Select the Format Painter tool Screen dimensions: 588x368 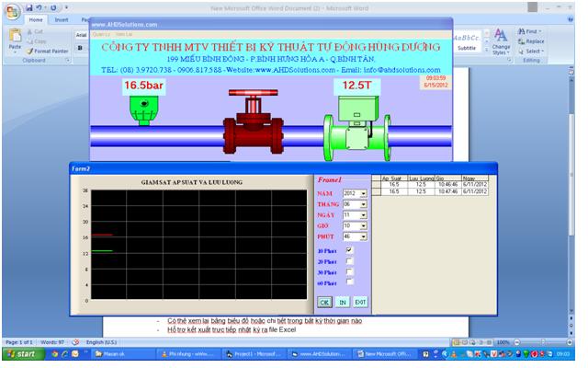click(51, 51)
